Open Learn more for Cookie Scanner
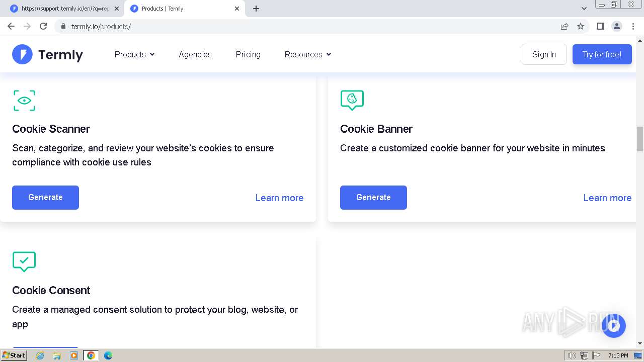 pos(279,198)
